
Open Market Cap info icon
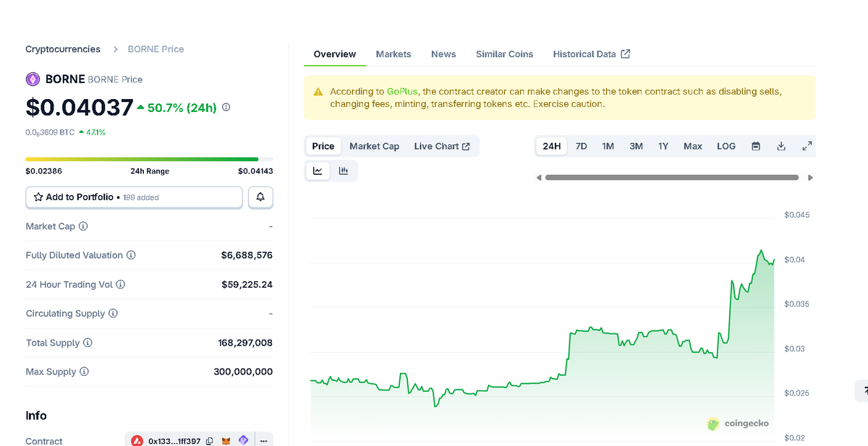[83, 226]
